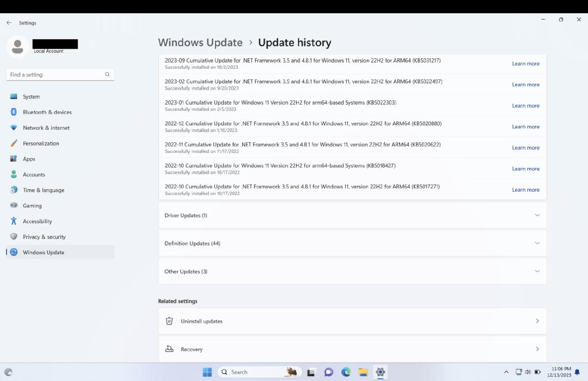Click the Gaming controller icon
Viewport: 588px width, 381px height.
[14, 205]
